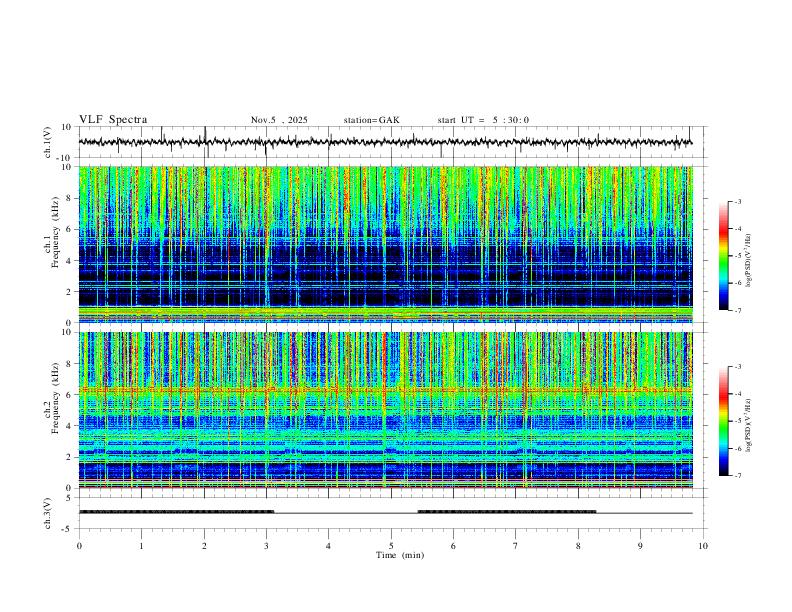
Task: Click the "-4" value on ch.2 colorbar
Action: pyautogui.click(x=737, y=394)
